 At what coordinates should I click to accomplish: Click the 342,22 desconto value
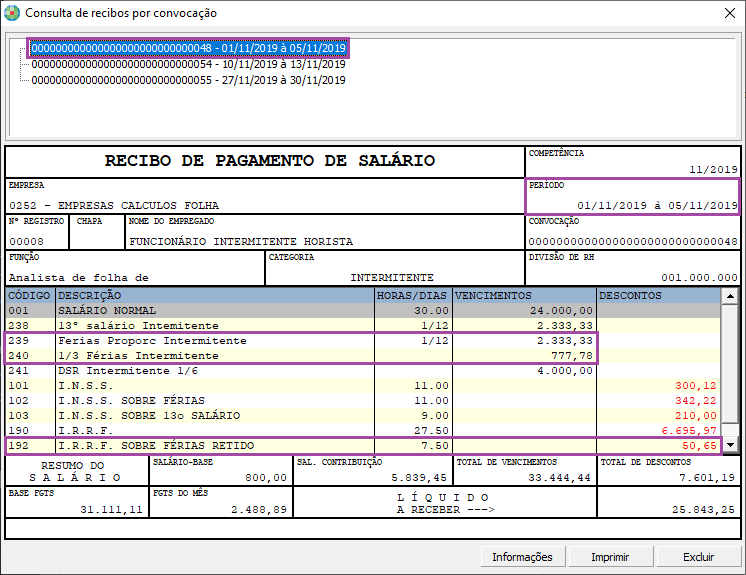696,400
